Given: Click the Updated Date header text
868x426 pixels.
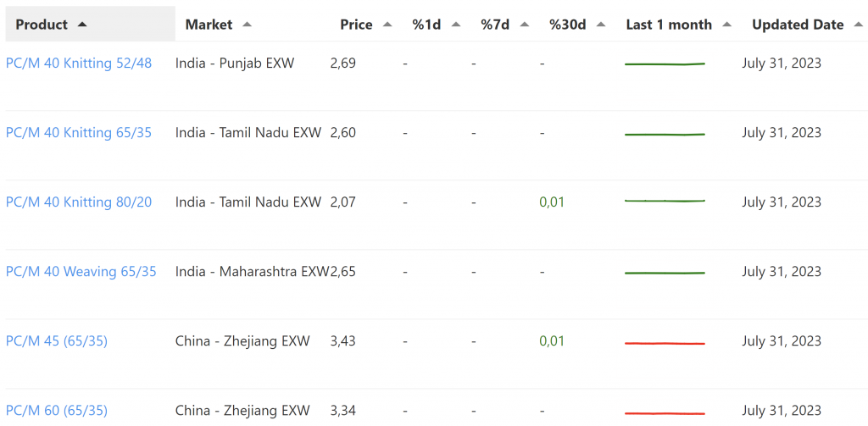Looking at the screenshot, I should click(x=798, y=25).
